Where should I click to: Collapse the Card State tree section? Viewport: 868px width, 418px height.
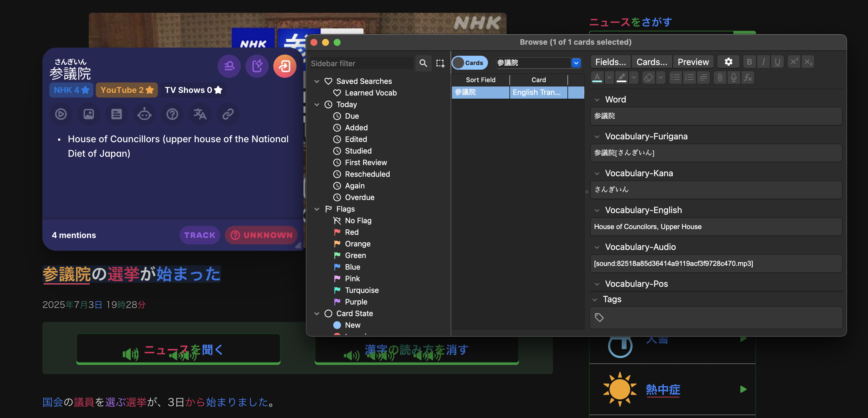coord(317,314)
